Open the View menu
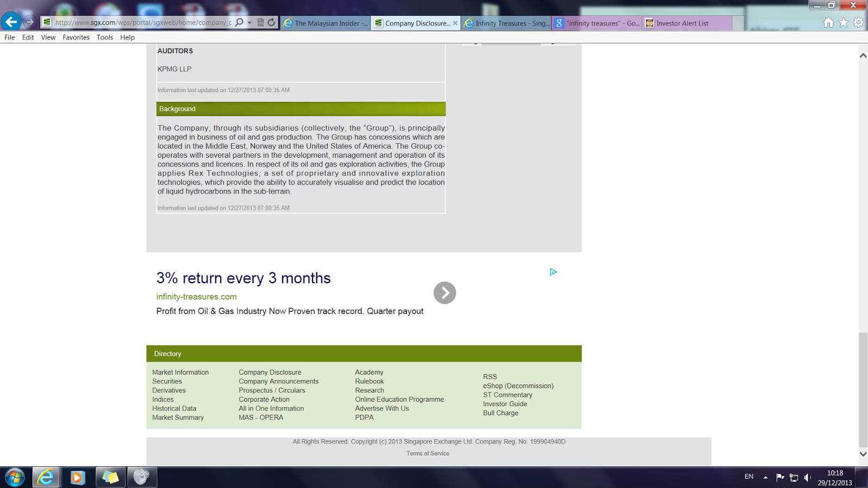Screen dimensions: 868x488 pos(48,37)
